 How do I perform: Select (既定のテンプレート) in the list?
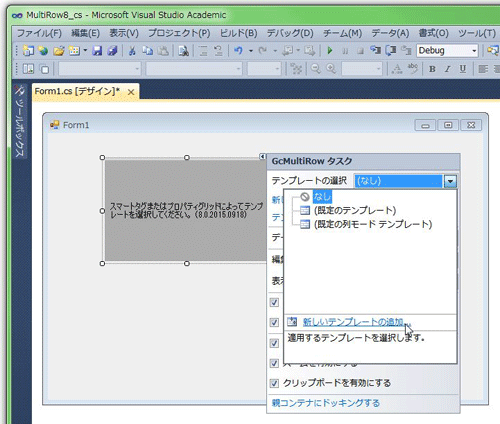[355, 210]
